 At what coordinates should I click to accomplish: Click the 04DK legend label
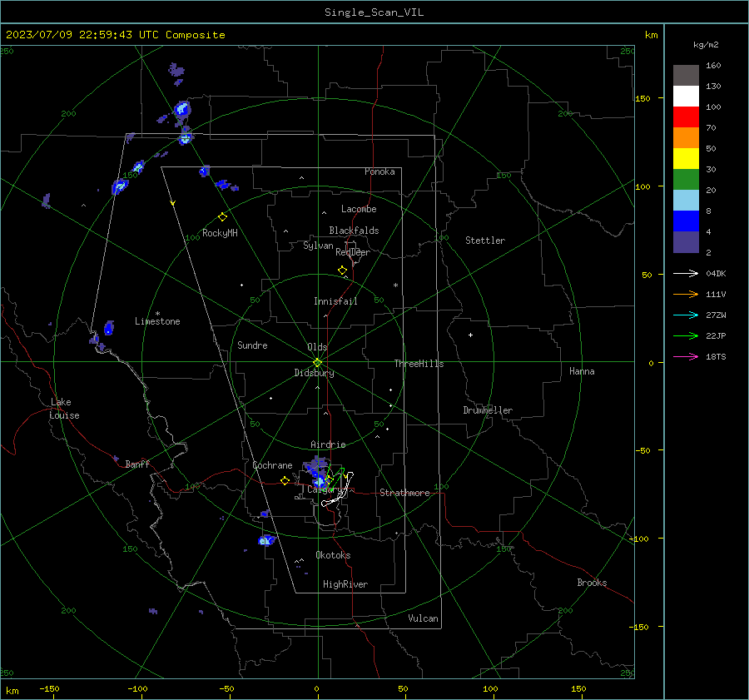tap(716, 274)
